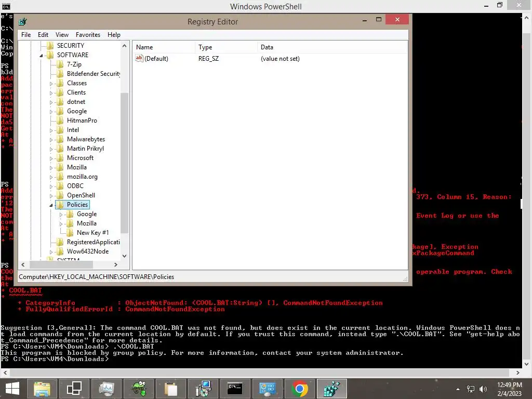Click the ODBC key folder icon
The image size is (532, 399).
pos(60,186)
